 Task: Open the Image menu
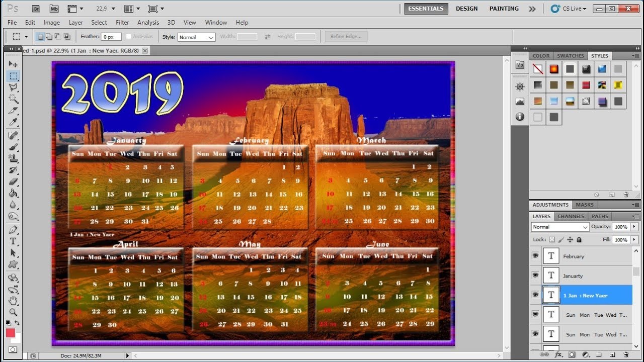tap(51, 22)
